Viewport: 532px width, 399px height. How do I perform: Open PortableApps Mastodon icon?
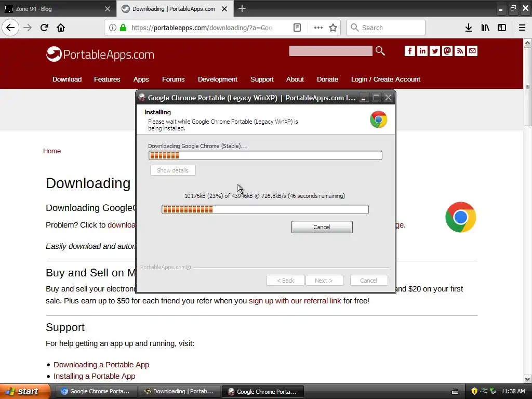tap(447, 51)
